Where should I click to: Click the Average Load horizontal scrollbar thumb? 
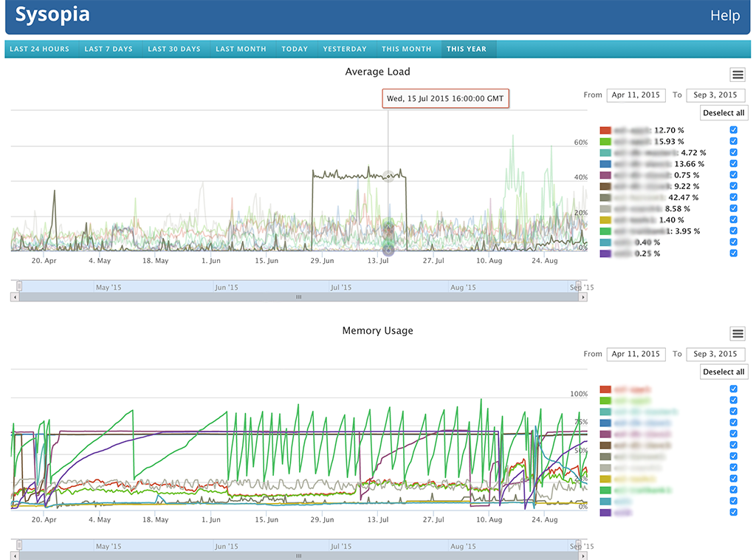(x=299, y=297)
